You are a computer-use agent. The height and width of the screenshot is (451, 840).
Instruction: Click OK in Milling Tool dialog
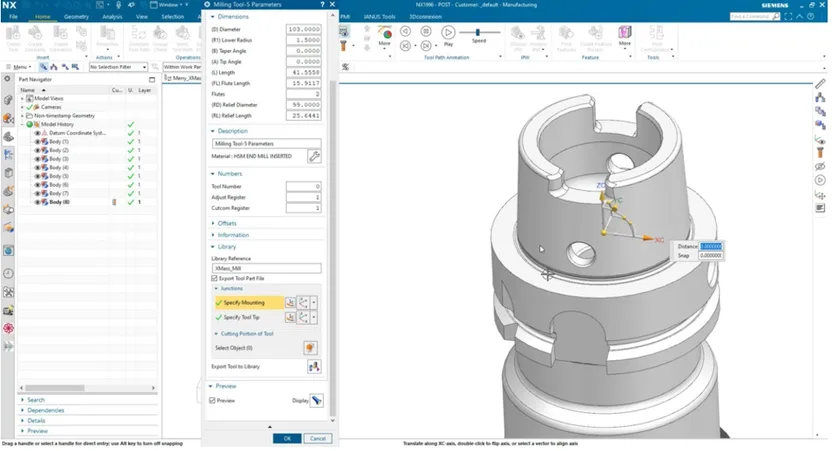287,438
